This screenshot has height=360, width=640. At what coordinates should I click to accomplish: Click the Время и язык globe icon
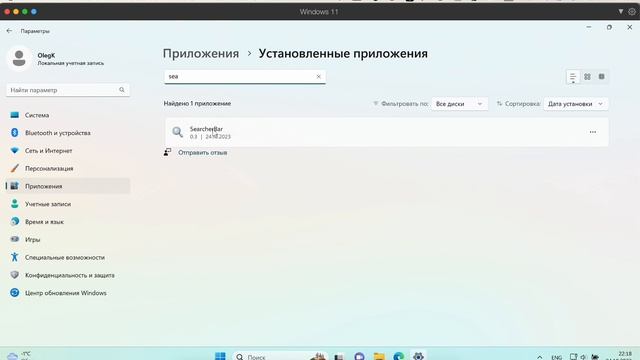click(x=15, y=221)
